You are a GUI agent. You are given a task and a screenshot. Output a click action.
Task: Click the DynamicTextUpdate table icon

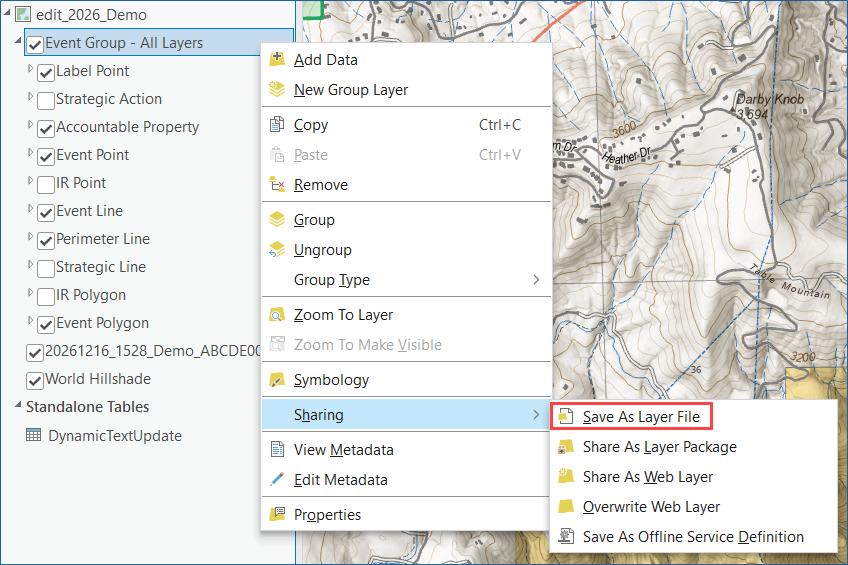(x=34, y=435)
